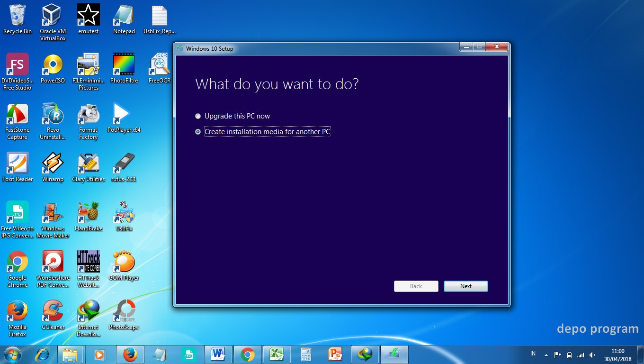Click the Windows 10 Setup title bar icon

tap(180, 48)
